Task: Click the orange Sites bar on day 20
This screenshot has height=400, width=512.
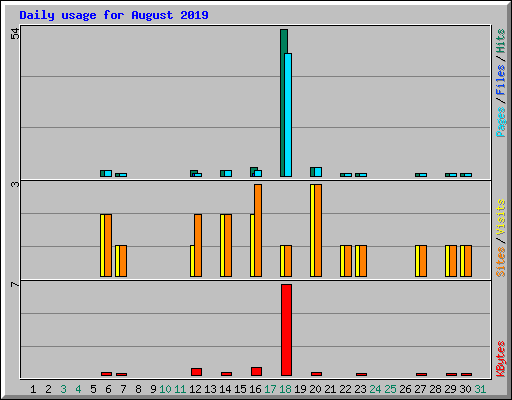Action: point(318,230)
